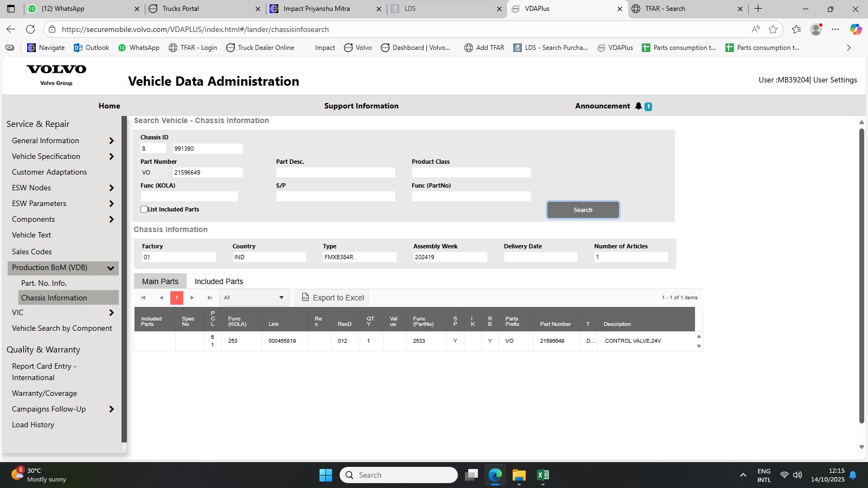The image size is (868, 488).
Task: Open the User Settings link
Action: [x=835, y=80]
